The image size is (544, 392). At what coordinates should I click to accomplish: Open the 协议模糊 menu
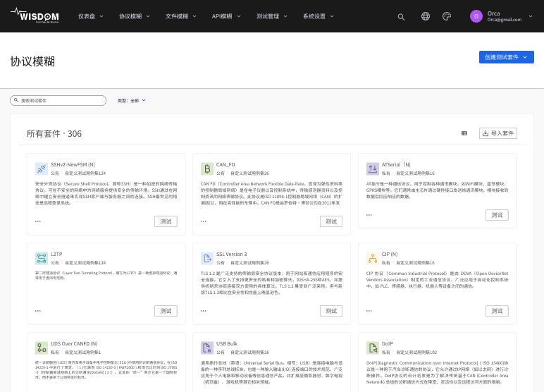click(x=135, y=16)
